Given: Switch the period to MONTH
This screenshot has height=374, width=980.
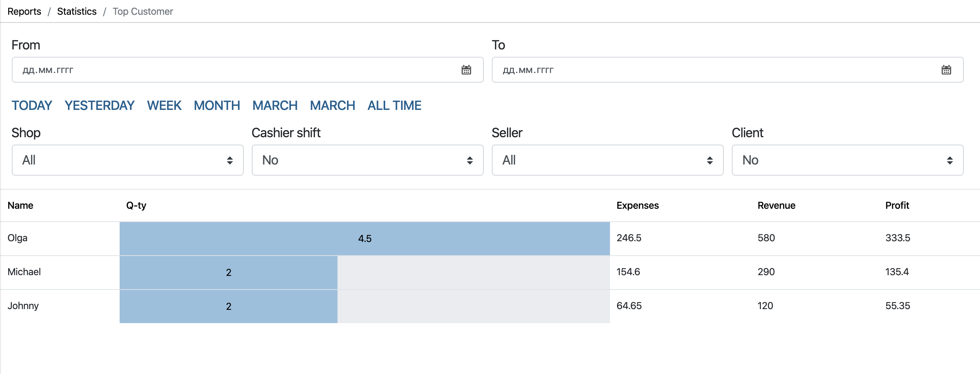Looking at the screenshot, I should pos(217,105).
